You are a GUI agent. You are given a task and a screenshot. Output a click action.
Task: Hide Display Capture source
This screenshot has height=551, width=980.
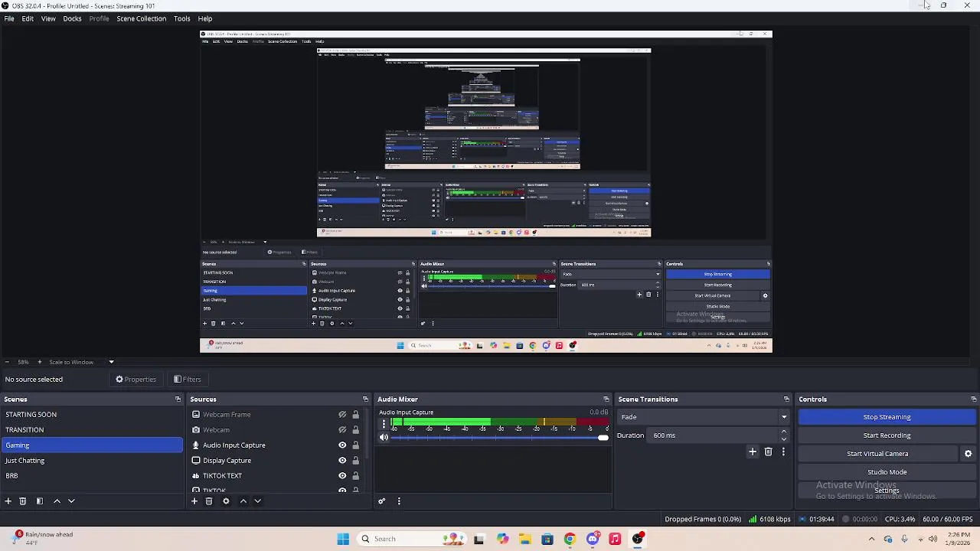pyautogui.click(x=342, y=461)
